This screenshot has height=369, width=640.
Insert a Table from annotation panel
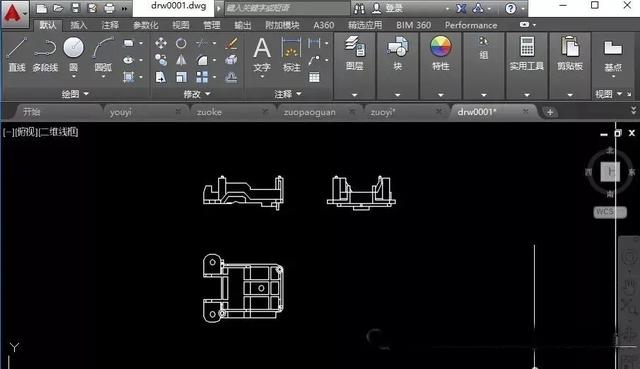pos(314,77)
